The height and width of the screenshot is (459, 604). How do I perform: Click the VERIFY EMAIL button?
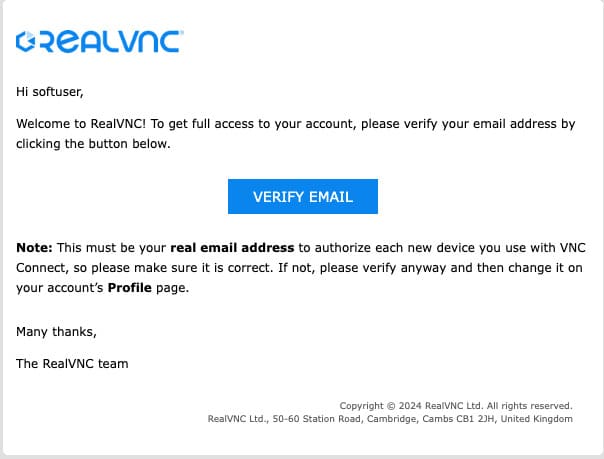click(x=302, y=197)
